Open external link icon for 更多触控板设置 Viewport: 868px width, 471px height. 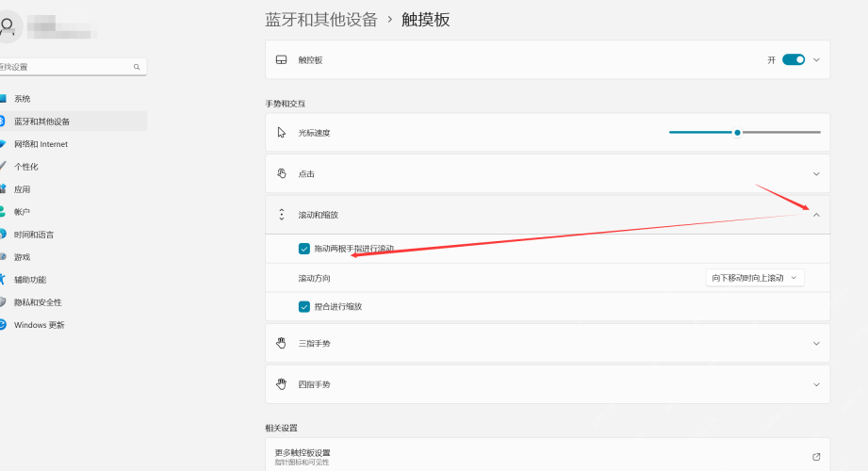coord(816,457)
